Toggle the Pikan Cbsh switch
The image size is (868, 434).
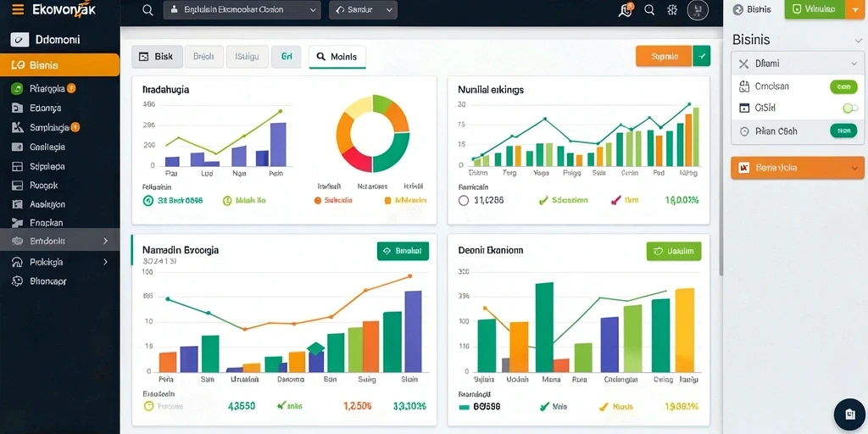[x=843, y=131]
